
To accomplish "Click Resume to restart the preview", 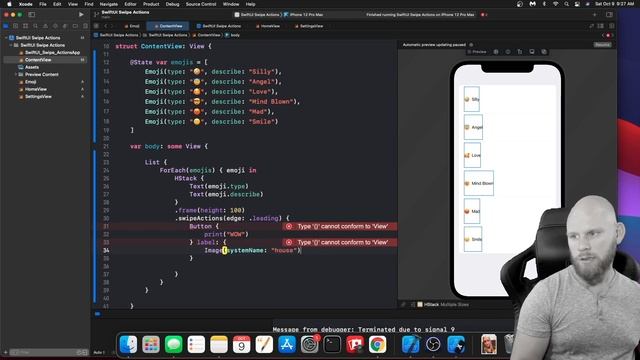I will click(x=602, y=44).
